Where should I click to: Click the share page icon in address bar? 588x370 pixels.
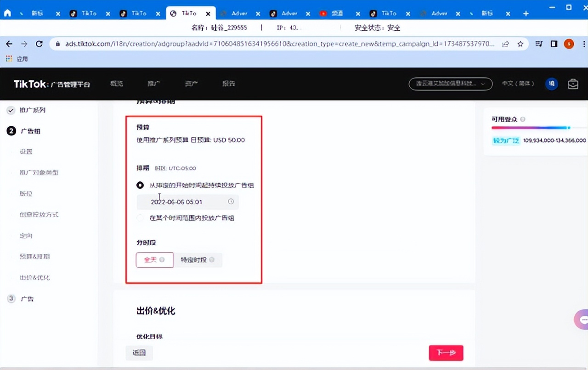pos(505,44)
